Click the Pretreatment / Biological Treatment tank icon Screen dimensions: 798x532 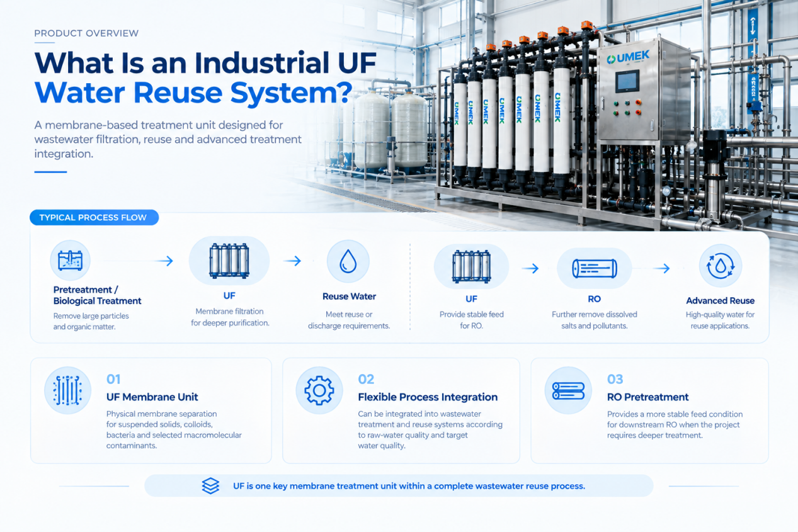[x=70, y=260]
